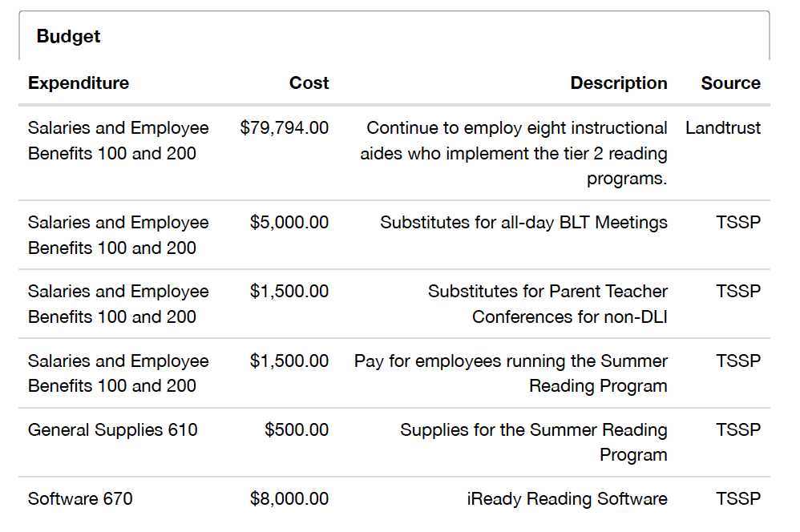Click TSSP source in General Supplies row
This screenshot has height=532, width=800.
pos(737,430)
